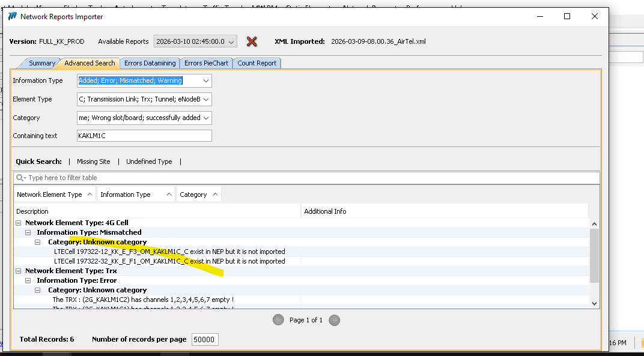This screenshot has height=356, width=644.
Task: Open the Category filter dropdown
Action: coord(206,118)
